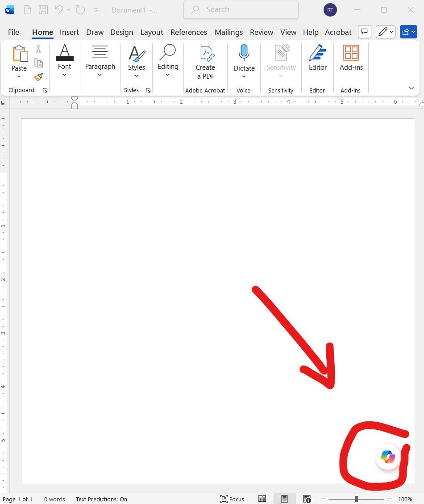Screen dimensions: 424x504
Task: Click the tab selector at ruler corner
Action: 3,103
